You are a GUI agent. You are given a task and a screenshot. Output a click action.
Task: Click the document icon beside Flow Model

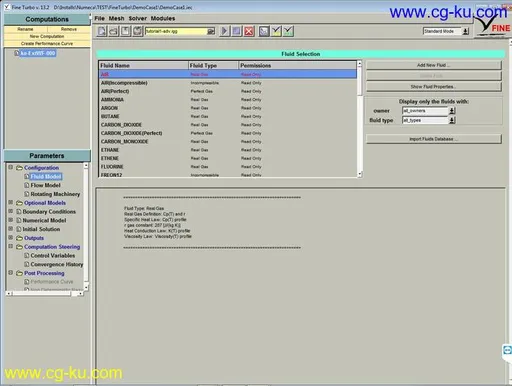click(27, 185)
